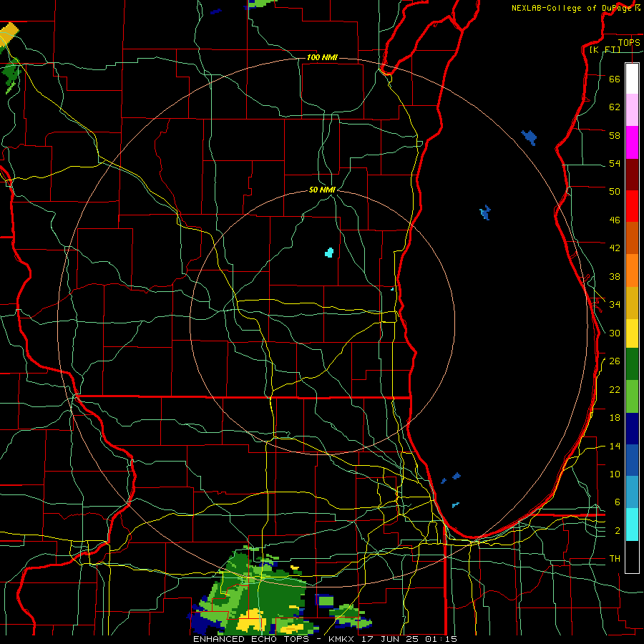Click the "14" legend value
644x644 pixels.
click(615, 446)
